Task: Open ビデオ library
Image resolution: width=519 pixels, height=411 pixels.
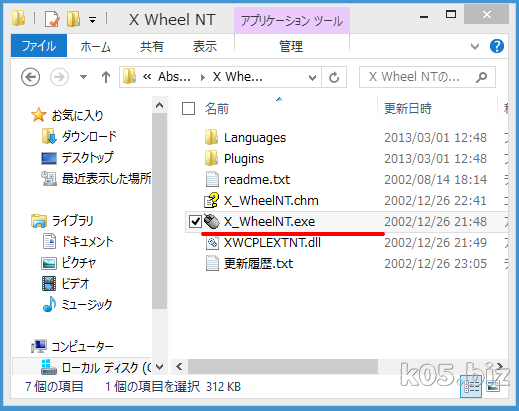Action: click(76, 284)
